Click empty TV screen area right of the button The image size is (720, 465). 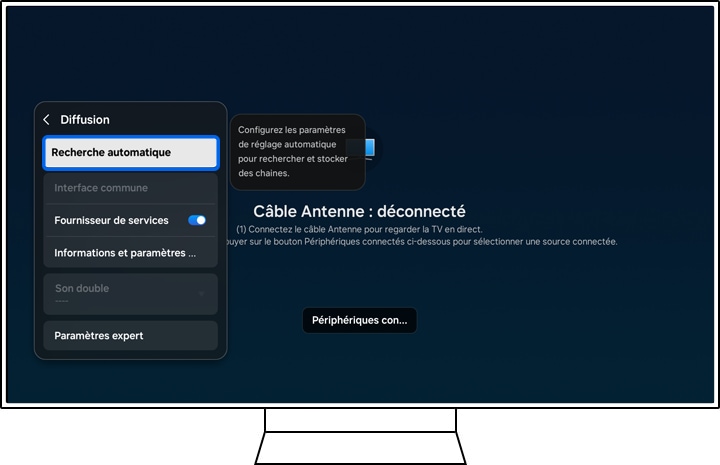(x=560, y=320)
